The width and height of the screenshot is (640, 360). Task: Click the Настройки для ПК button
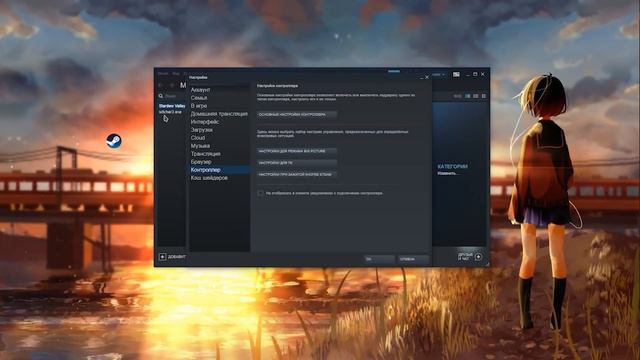(297, 163)
